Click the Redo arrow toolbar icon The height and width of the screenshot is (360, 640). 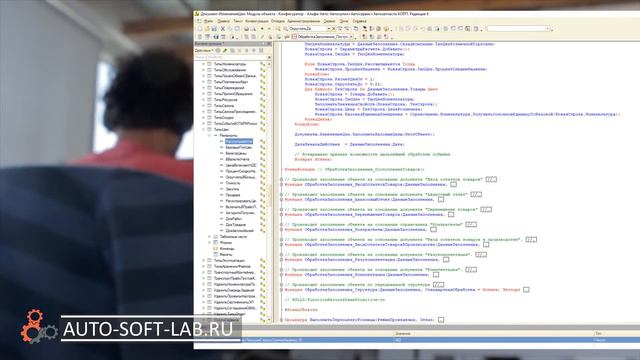point(269,29)
